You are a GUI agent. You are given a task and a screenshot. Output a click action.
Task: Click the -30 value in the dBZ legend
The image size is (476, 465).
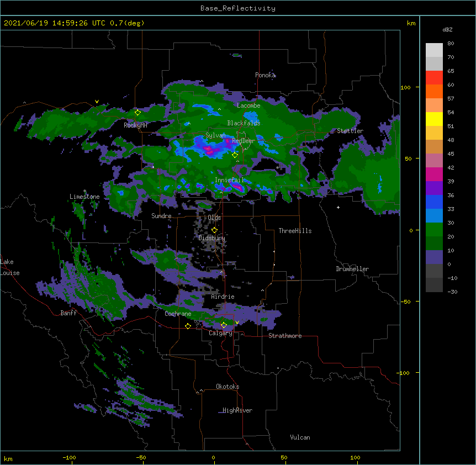[x=452, y=292]
